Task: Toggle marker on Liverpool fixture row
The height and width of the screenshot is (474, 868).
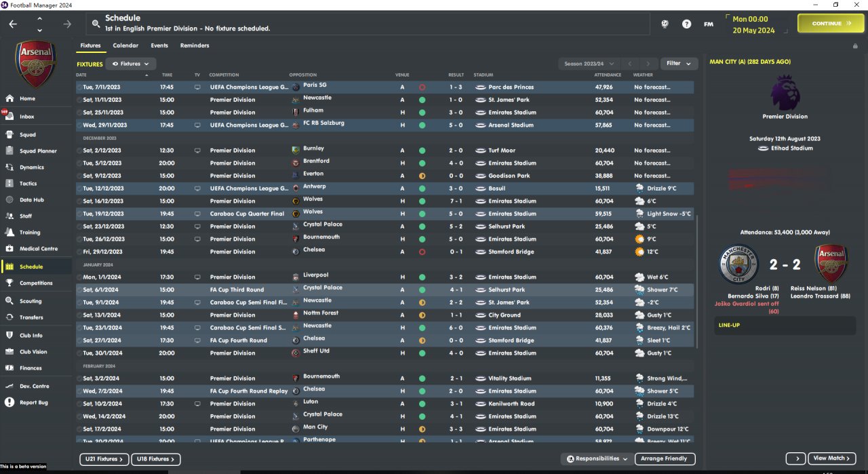Action: click(79, 277)
